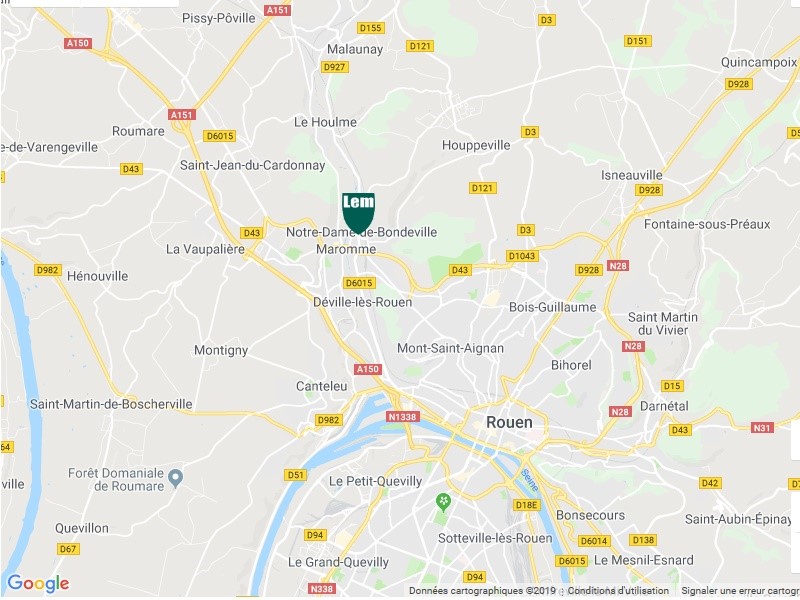Viewport: 800px width, 600px height.
Task: Click the N1338 road shield
Action: [x=403, y=417]
